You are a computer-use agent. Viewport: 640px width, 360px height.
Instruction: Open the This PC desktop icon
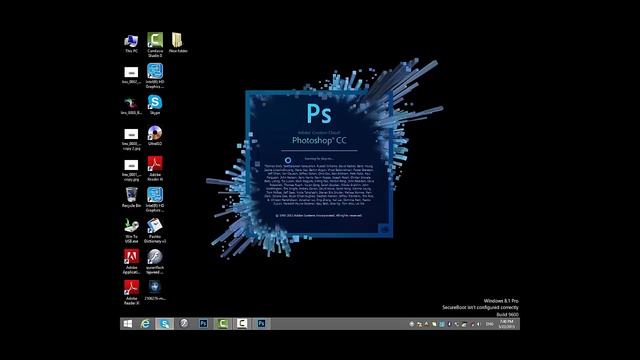point(131,43)
